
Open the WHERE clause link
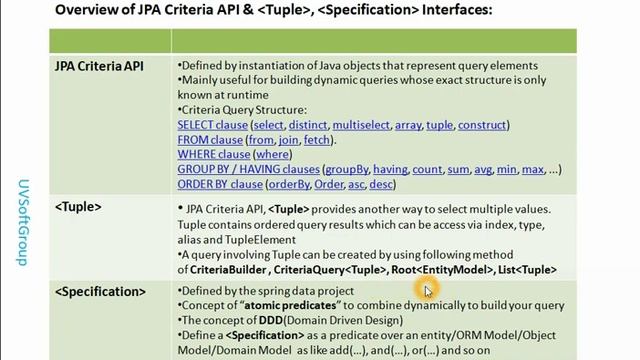coord(213,154)
